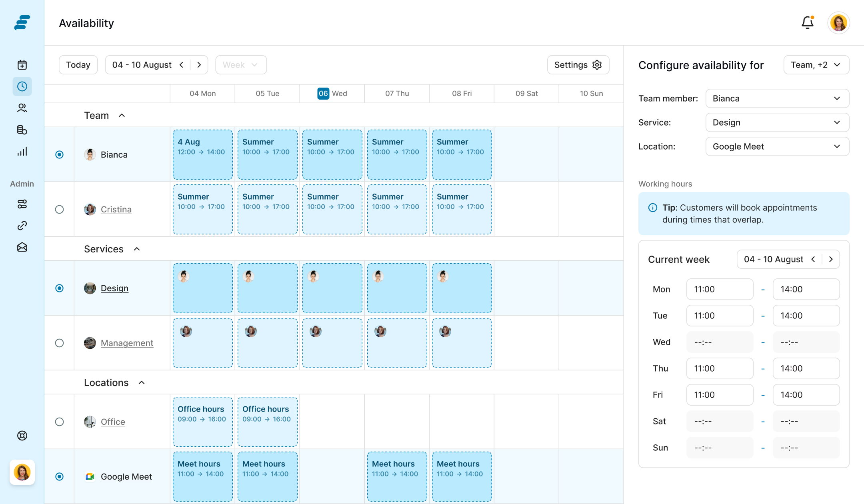Select the Management service radio button
Screen dimensions: 864x504
click(x=59, y=343)
